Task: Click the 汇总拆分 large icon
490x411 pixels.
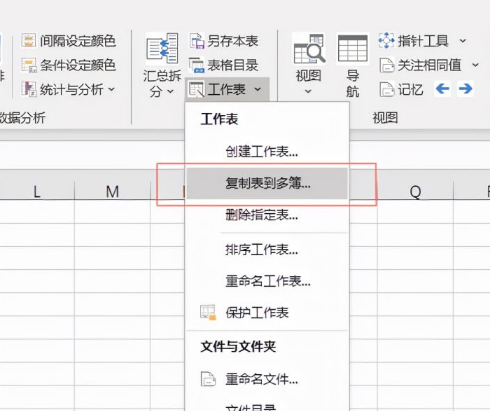Action: pyautogui.click(x=162, y=49)
